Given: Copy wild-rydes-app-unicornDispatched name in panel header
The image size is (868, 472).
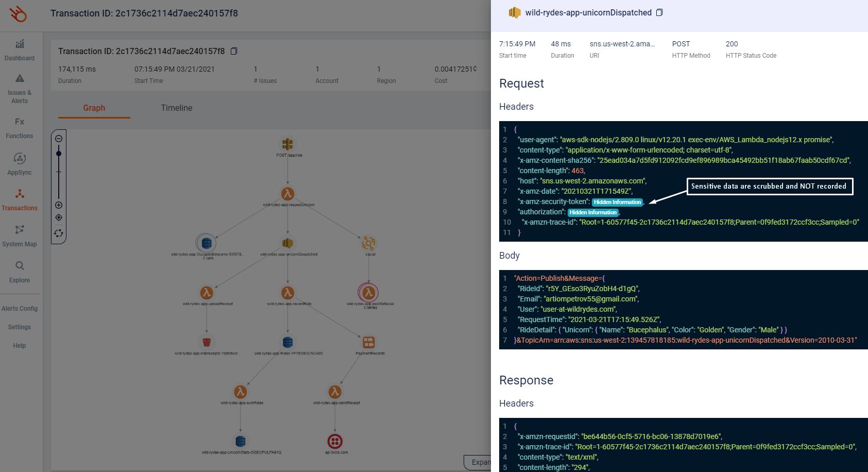Looking at the screenshot, I should coord(659,12).
